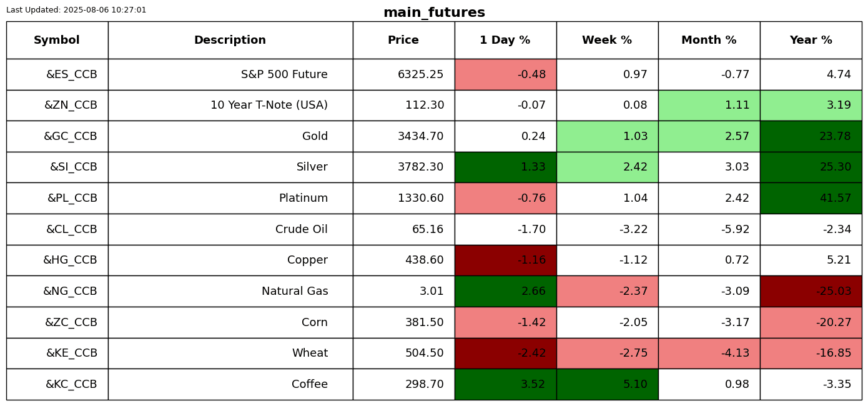Click the Year % column header
The width and height of the screenshot is (868, 406).
click(x=811, y=41)
